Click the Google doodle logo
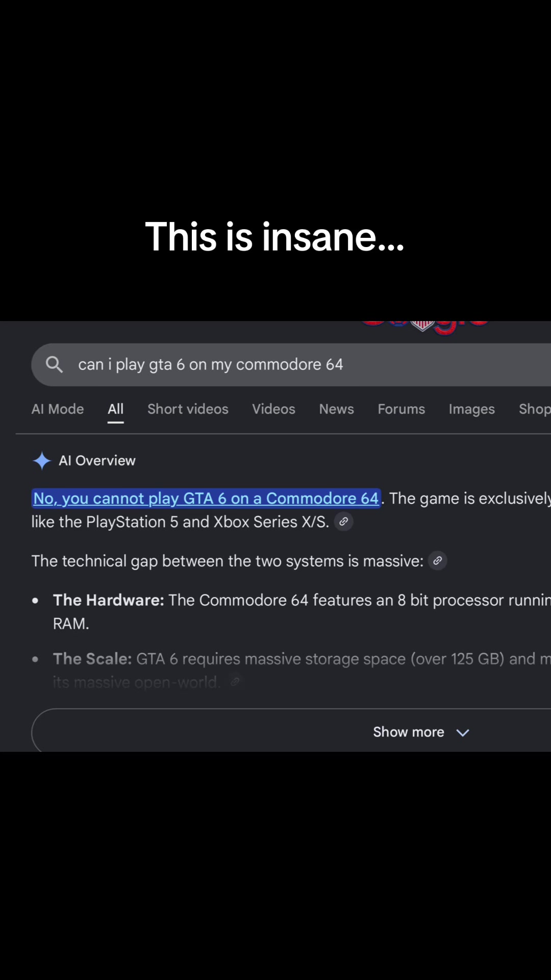 pyautogui.click(x=424, y=328)
